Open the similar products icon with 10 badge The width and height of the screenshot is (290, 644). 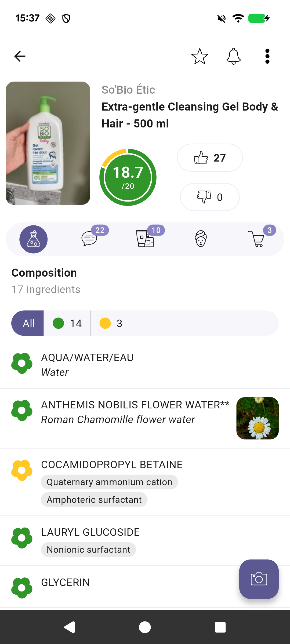pos(145,239)
